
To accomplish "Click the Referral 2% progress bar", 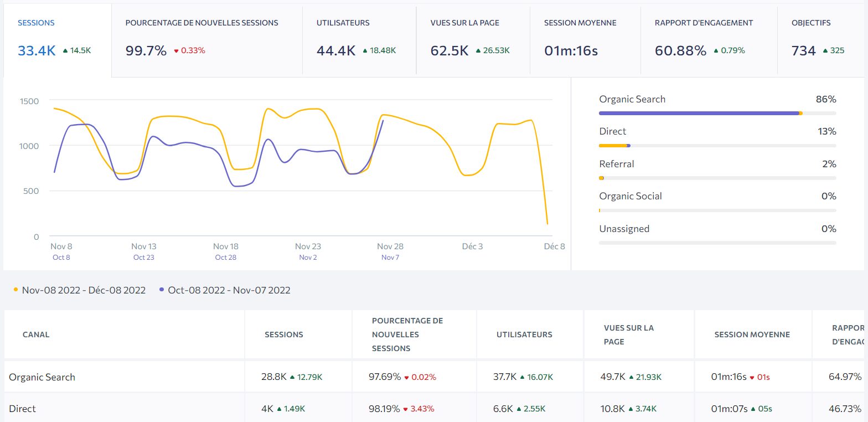I will pyautogui.click(x=717, y=178).
